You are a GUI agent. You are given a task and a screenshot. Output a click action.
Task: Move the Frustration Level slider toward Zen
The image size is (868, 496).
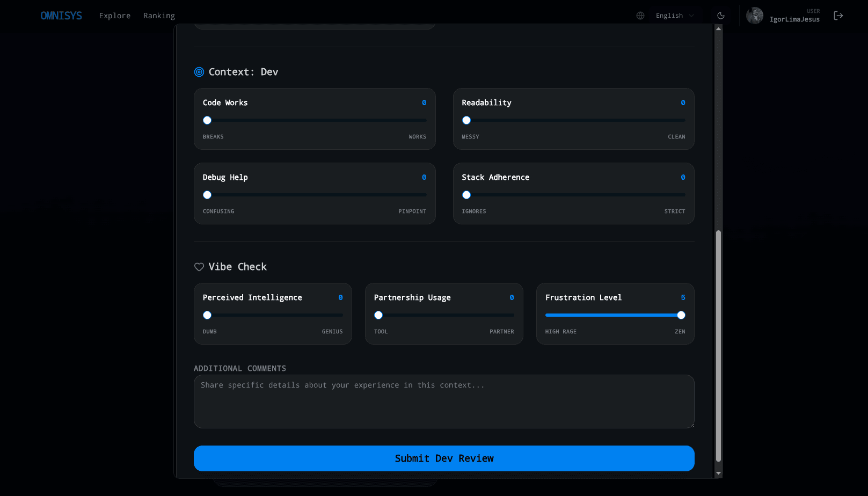click(x=681, y=315)
